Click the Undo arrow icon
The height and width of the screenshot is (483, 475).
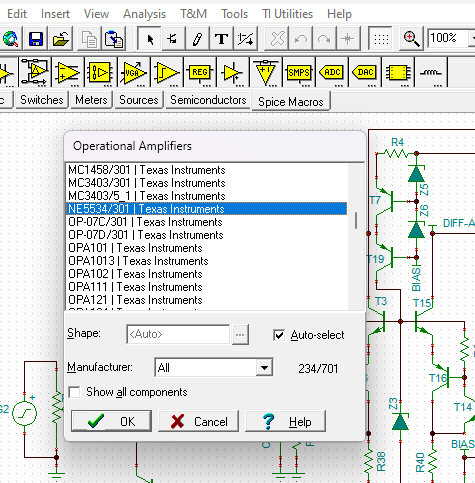(301, 39)
